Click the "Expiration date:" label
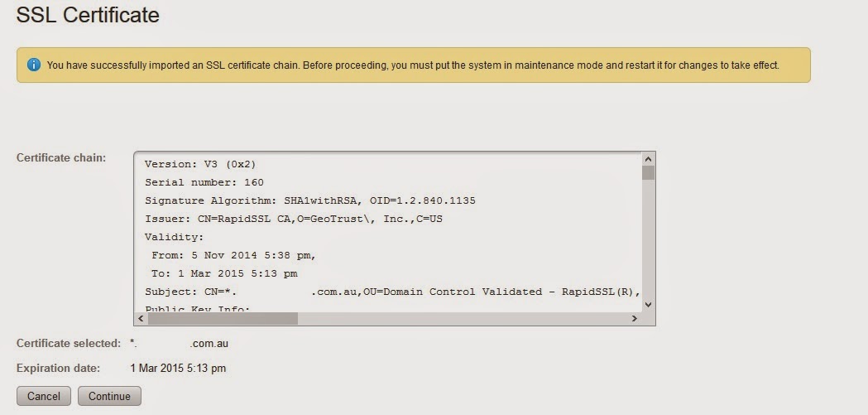868x415 pixels. pyautogui.click(x=58, y=368)
